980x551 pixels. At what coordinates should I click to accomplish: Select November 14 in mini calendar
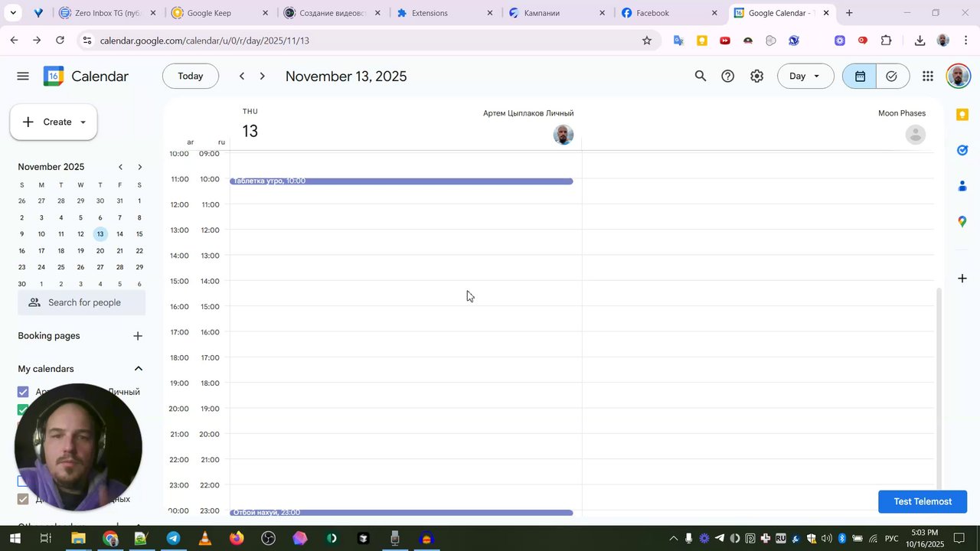point(119,234)
